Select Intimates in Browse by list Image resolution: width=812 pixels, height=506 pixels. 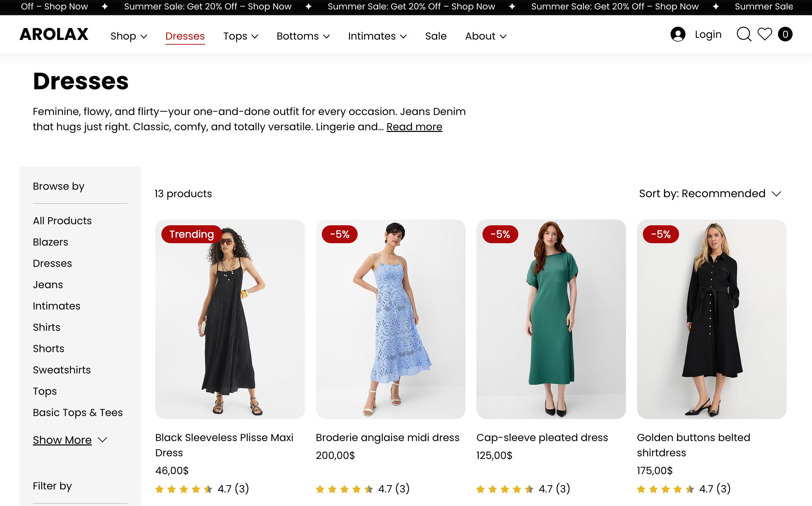pos(57,306)
